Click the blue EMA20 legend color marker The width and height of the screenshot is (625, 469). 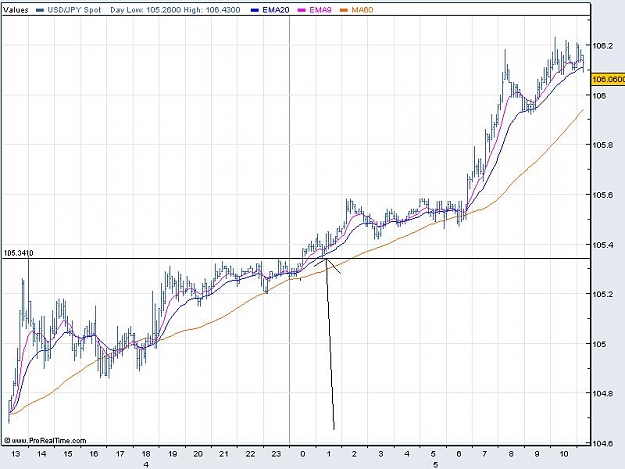pyautogui.click(x=256, y=10)
